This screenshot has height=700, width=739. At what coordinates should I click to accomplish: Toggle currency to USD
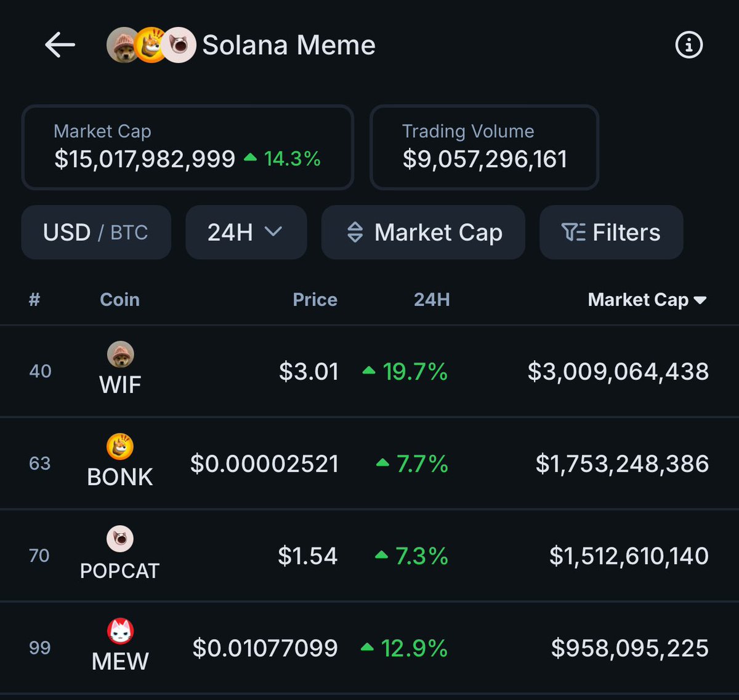tap(66, 232)
